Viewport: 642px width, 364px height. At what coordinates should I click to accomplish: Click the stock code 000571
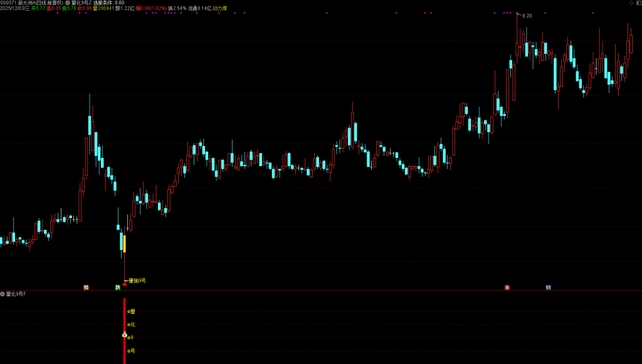(8, 3)
